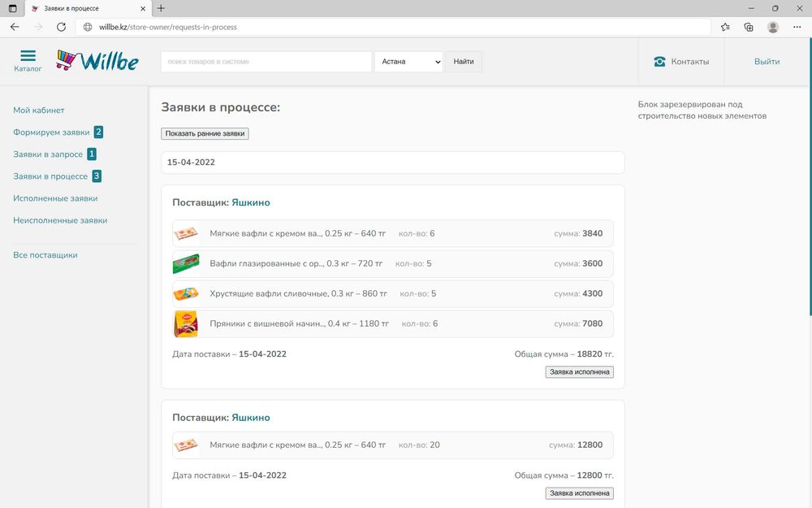
Task: Click badge 1 beside Заявки в запросе
Action: point(92,154)
